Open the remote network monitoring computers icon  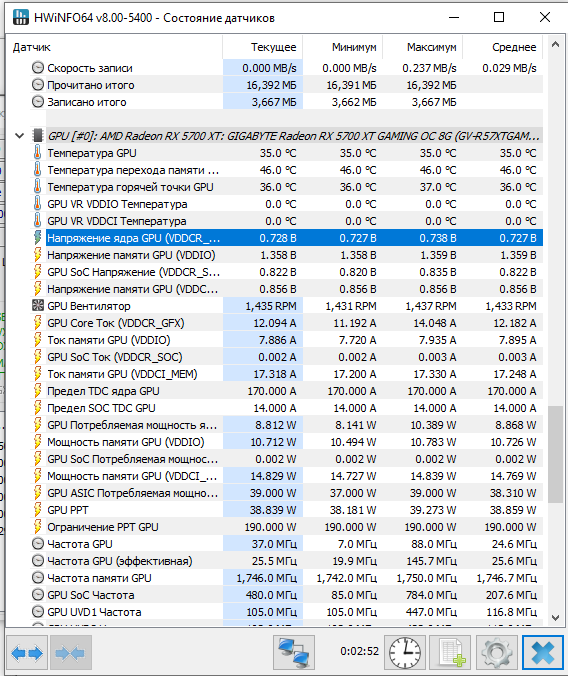tap(294, 653)
